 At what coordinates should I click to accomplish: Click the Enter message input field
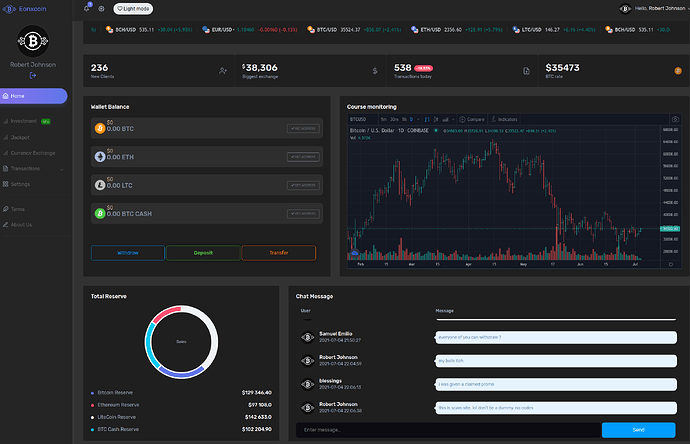(x=448, y=430)
